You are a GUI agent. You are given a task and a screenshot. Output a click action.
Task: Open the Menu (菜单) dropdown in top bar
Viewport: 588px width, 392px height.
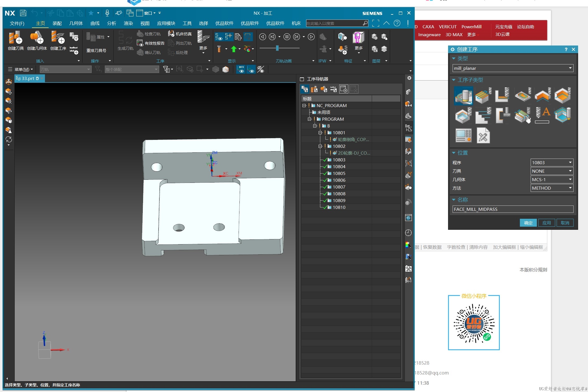(x=20, y=69)
